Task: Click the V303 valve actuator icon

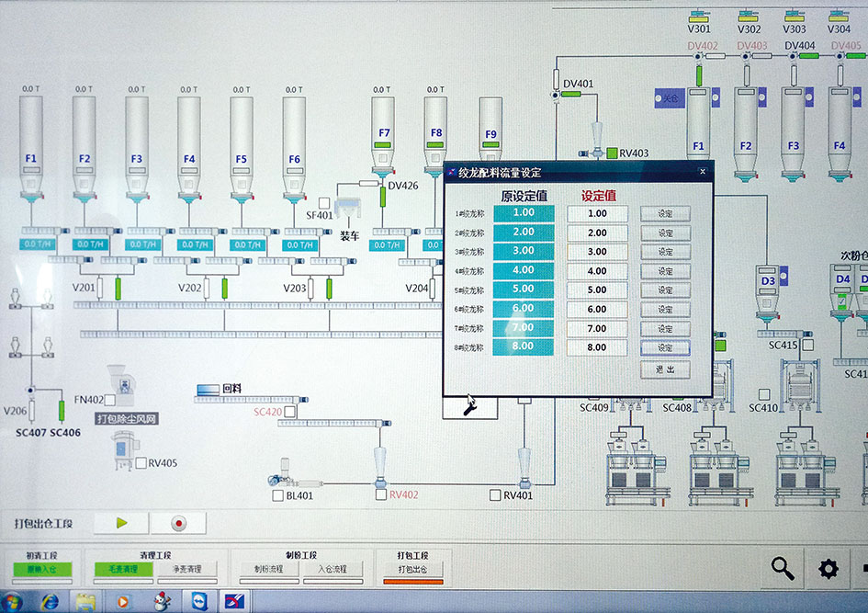Action: 794,16
